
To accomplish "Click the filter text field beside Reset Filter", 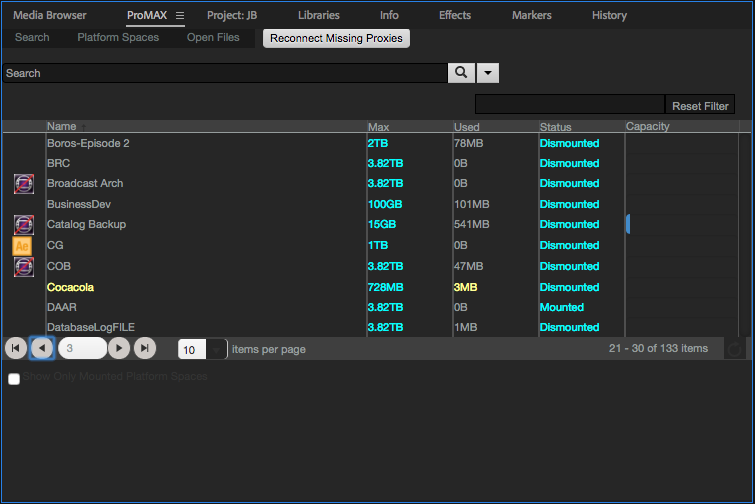I will click(569, 106).
